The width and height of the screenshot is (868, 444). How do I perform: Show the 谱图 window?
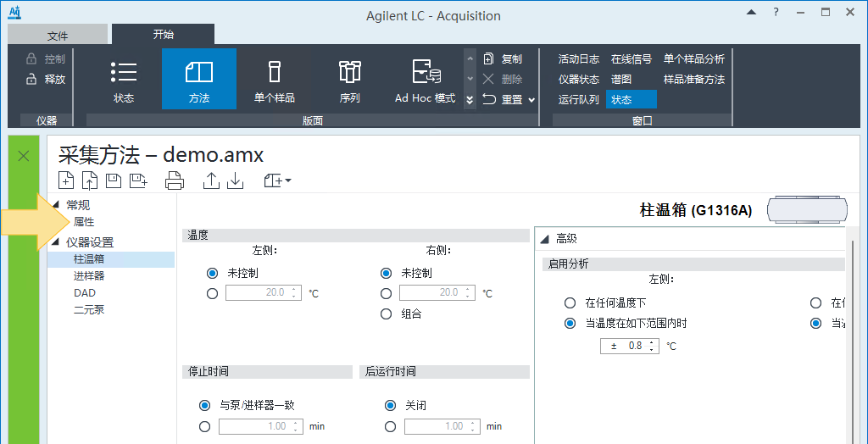pyautogui.click(x=621, y=79)
